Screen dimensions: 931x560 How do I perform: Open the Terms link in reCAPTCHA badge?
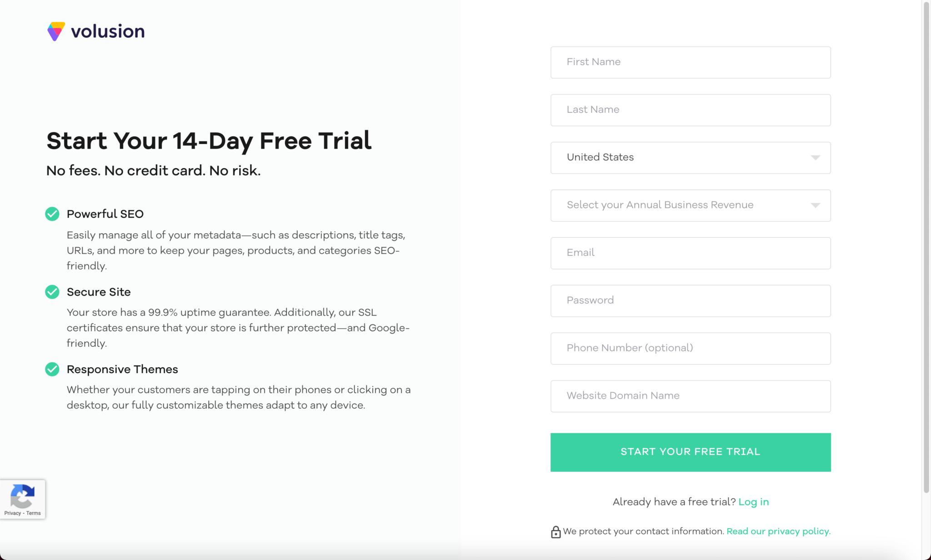click(34, 513)
